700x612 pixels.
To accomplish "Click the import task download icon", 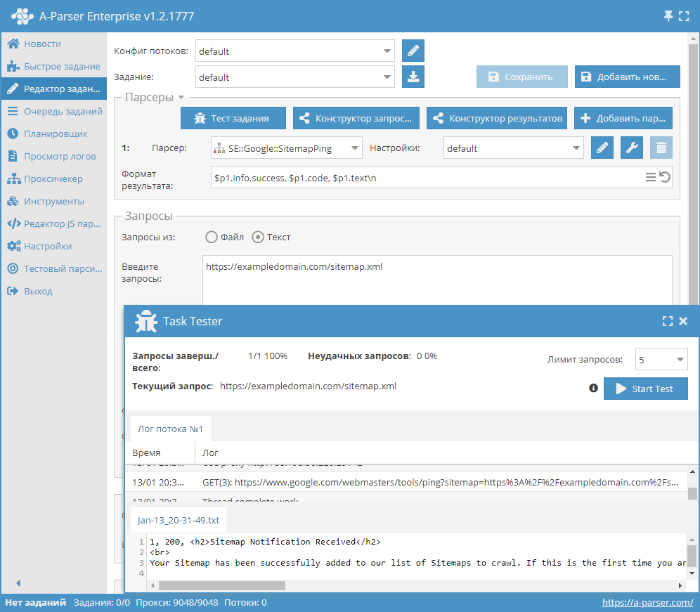I will pyautogui.click(x=413, y=77).
